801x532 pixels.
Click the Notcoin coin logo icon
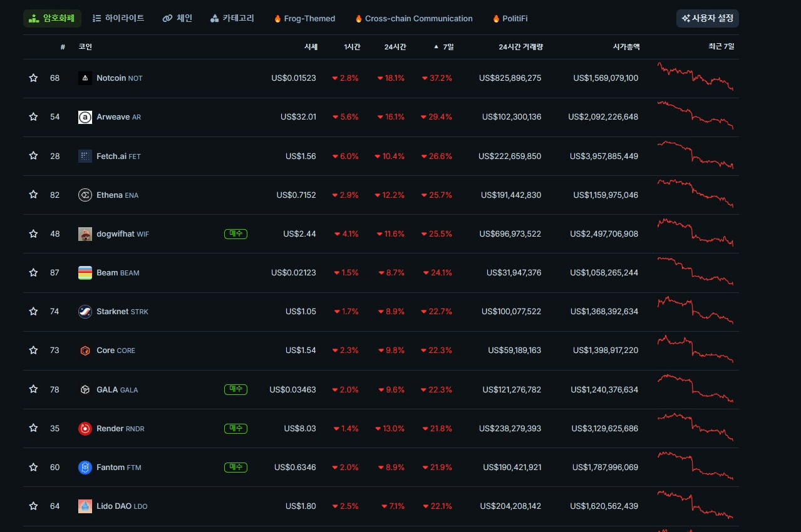click(85, 78)
